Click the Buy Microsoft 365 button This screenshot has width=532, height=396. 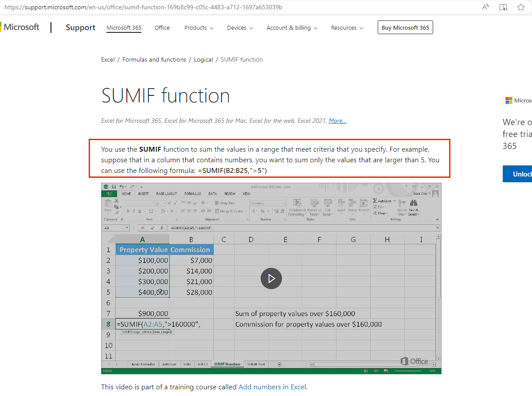pos(405,27)
